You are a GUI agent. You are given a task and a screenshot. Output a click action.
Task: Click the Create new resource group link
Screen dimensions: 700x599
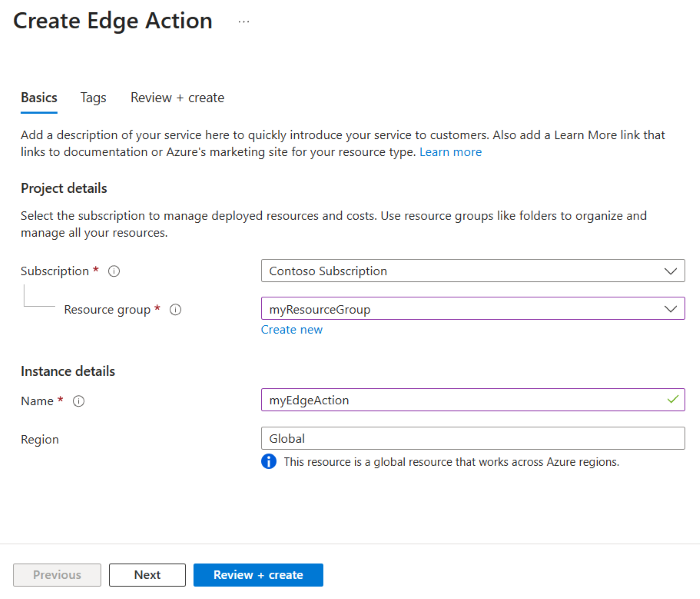292,330
